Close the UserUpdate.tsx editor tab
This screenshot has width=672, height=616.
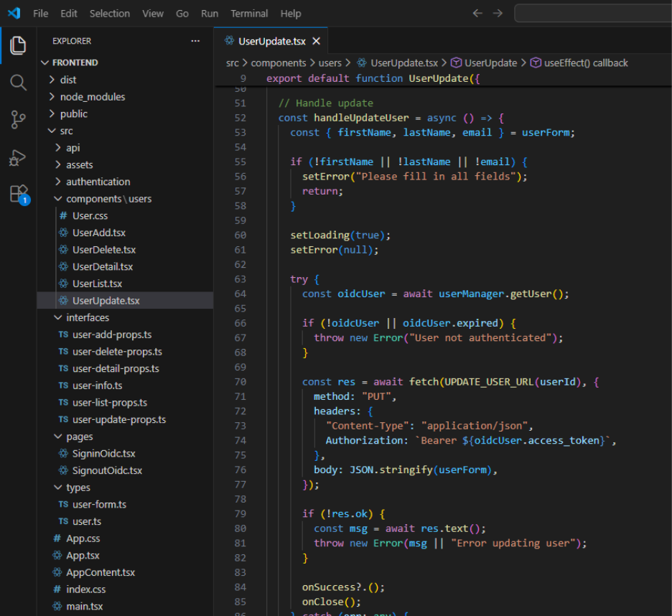click(316, 41)
